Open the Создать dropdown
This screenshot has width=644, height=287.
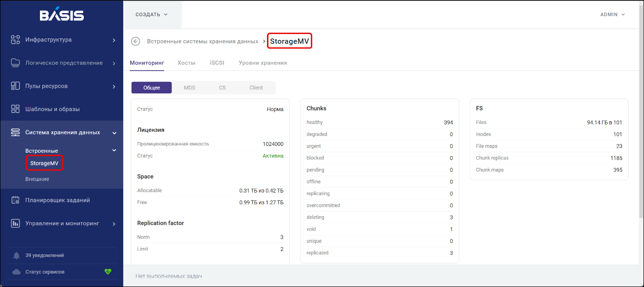click(x=152, y=15)
